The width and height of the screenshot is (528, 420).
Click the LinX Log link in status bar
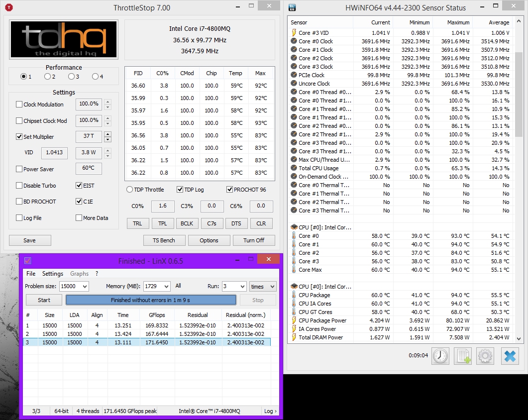tap(270, 411)
